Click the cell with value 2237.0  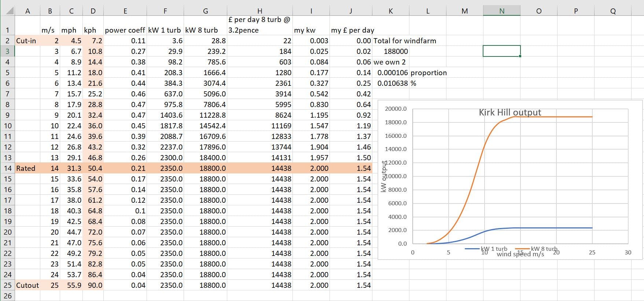point(165,147)
